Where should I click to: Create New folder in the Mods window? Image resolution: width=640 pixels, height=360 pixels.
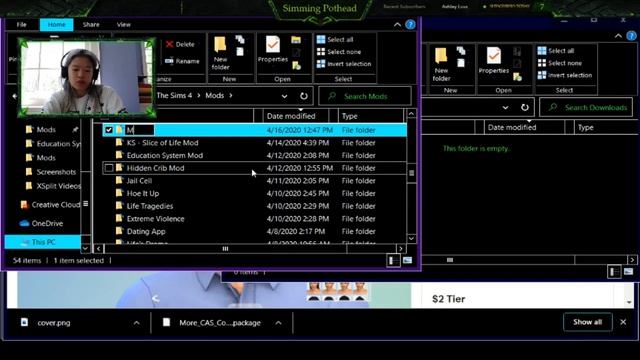pyautogui.click(x=220, y=53)
